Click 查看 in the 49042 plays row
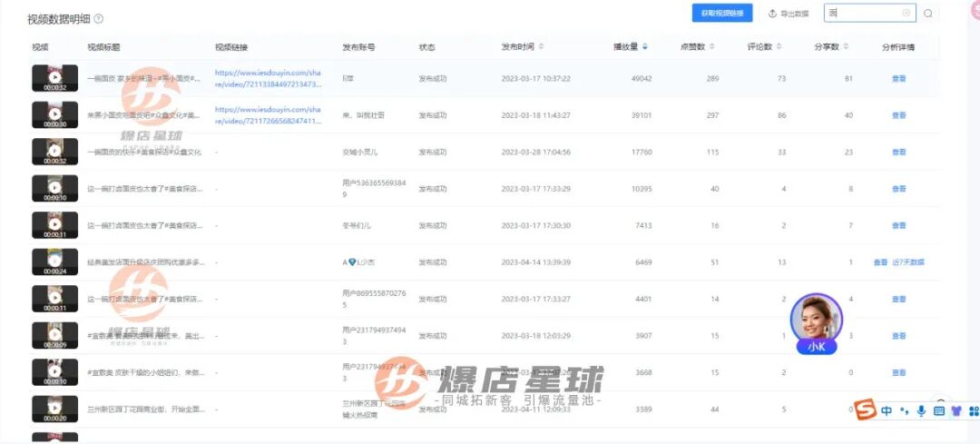980x444 pixels. click(898, 79)
